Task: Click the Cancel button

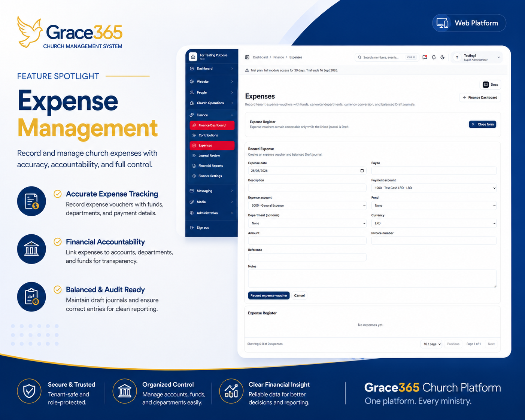Action: pos(300,296)
